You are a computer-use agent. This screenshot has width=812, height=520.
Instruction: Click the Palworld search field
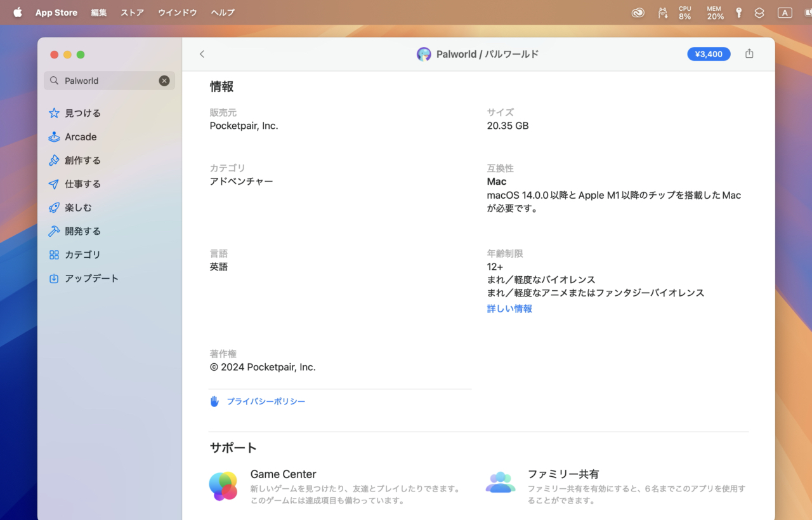pos(109,81)
